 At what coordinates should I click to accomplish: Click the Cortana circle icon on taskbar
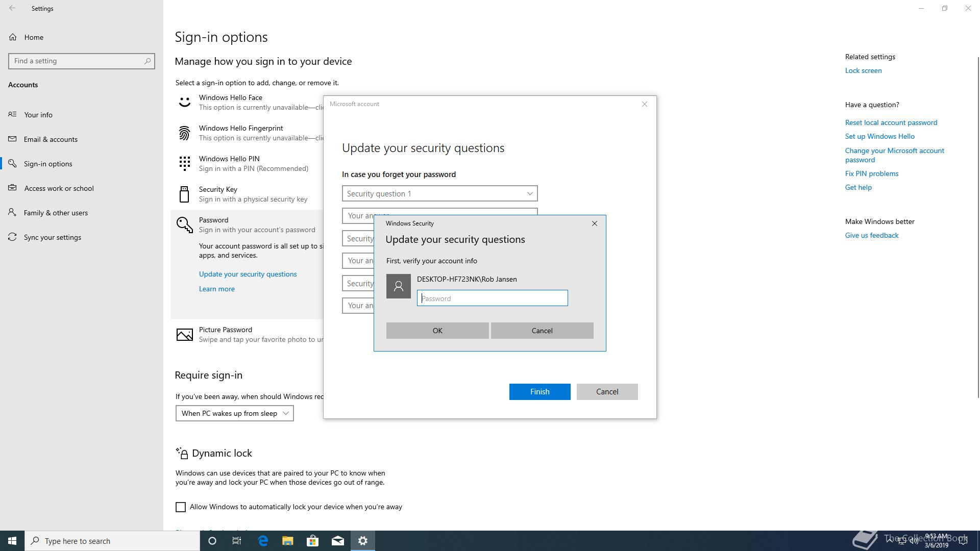tap(212, 541)
